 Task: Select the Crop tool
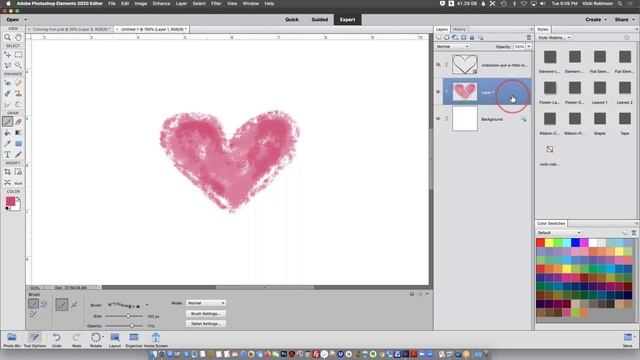(x=7, y=172)
